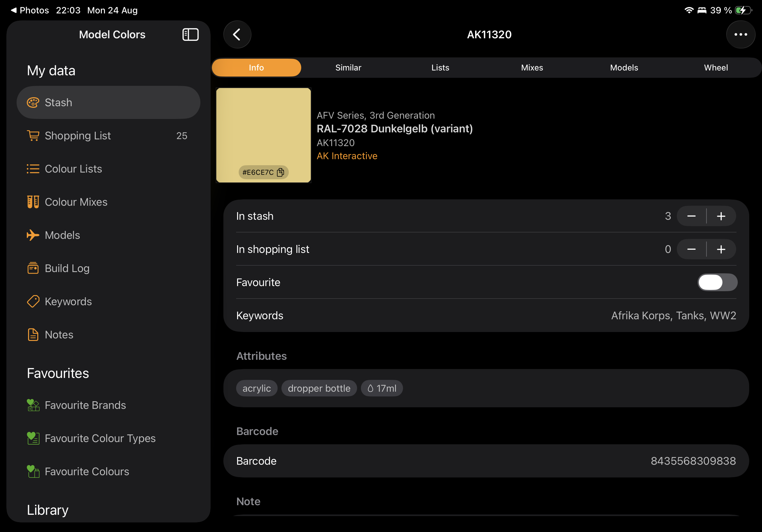Image resolution: width=762 pixels, height=532 pixels.
Task: Click the Models airplane icon
Action: [33, 235]
